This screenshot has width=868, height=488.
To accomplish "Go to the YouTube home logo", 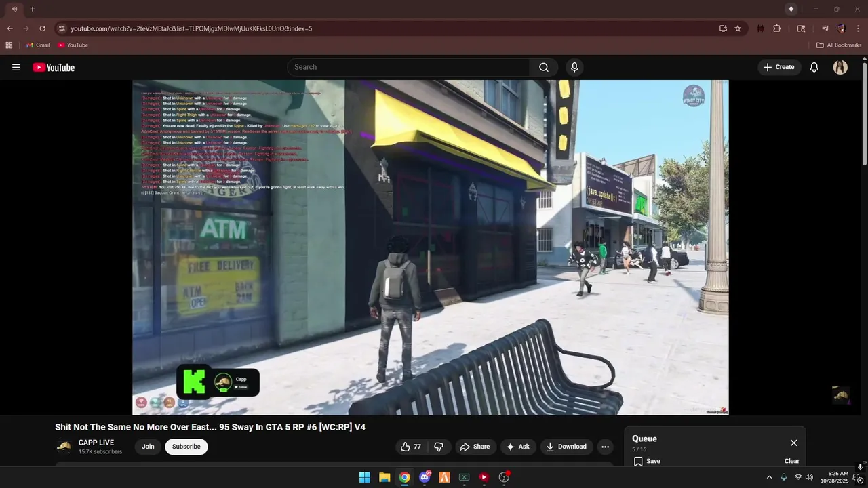I will click(x=54, y=67).
